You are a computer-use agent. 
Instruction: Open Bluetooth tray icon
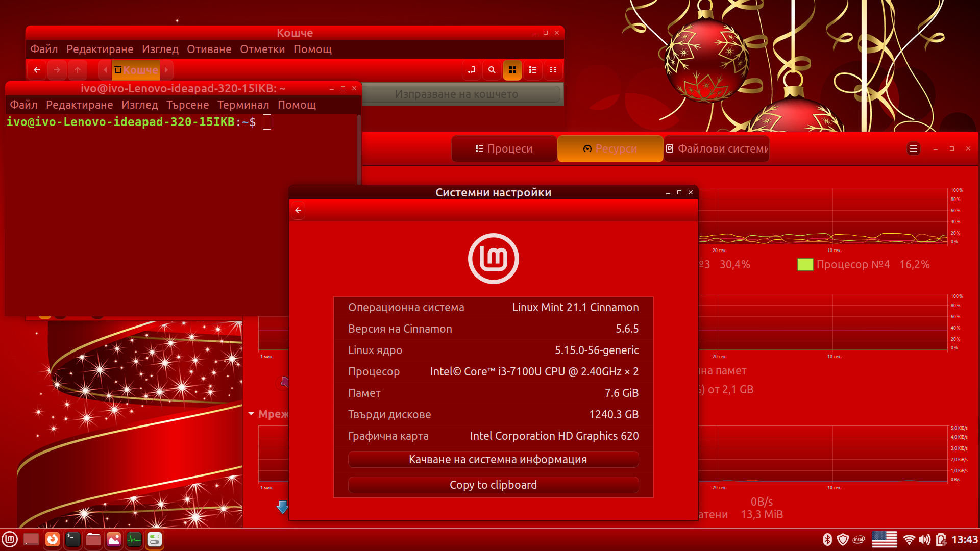coord(827,539)
